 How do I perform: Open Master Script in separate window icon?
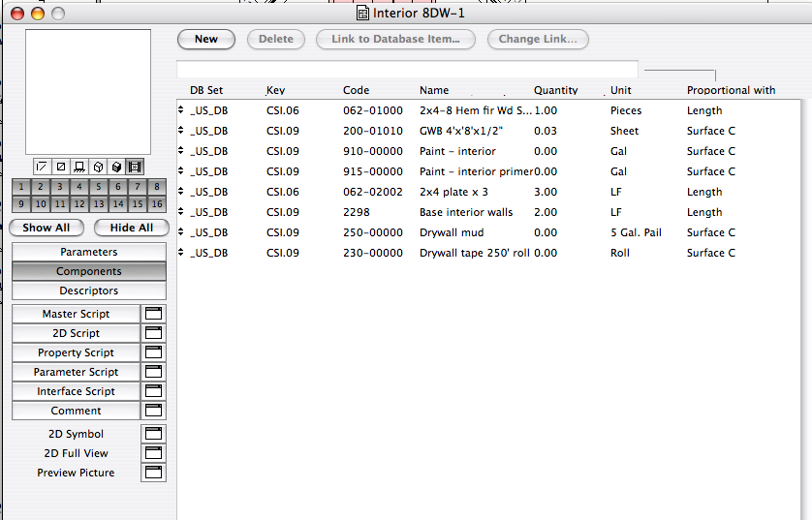pos(153,314)
